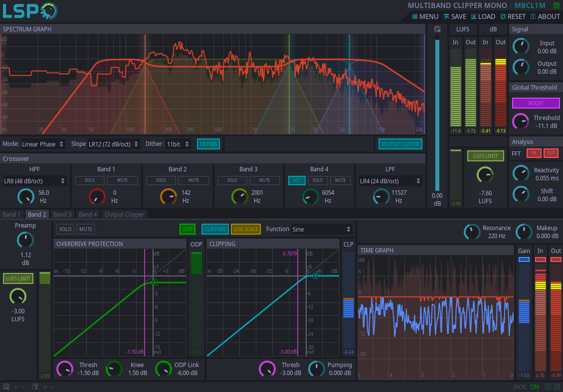Screen dimensions: 563x392
Task: Open the ABOUT info icon
Action: coord(533,16)
